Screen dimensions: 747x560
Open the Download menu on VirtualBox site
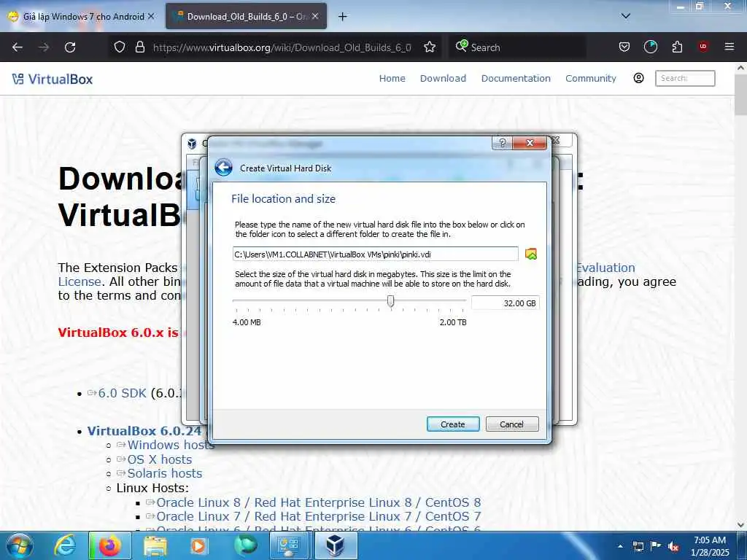443,79
